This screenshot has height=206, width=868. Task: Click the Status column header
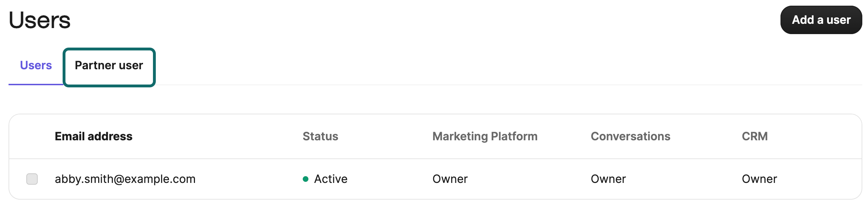tap(320, 136)
